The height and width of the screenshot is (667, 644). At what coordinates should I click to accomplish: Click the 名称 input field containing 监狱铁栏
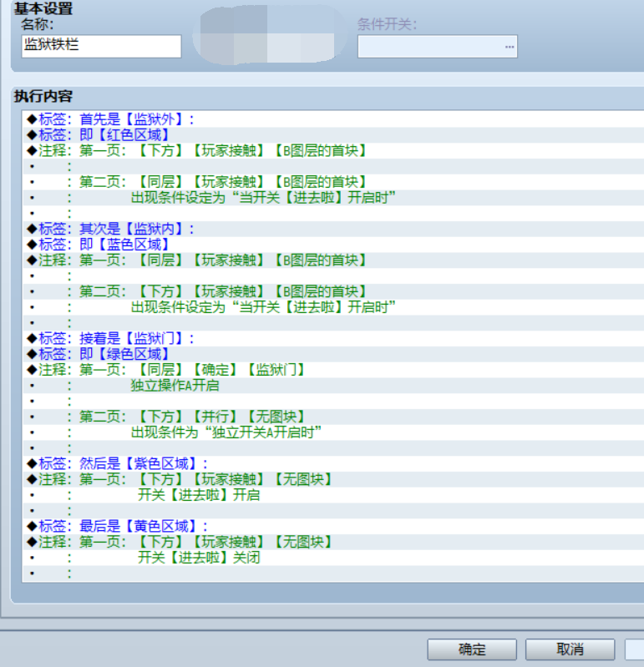(101, 46)
